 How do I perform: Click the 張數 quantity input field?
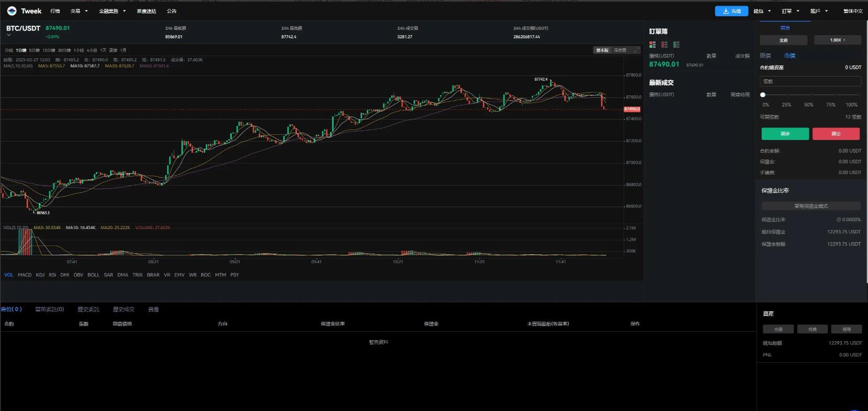pos(810,81)
